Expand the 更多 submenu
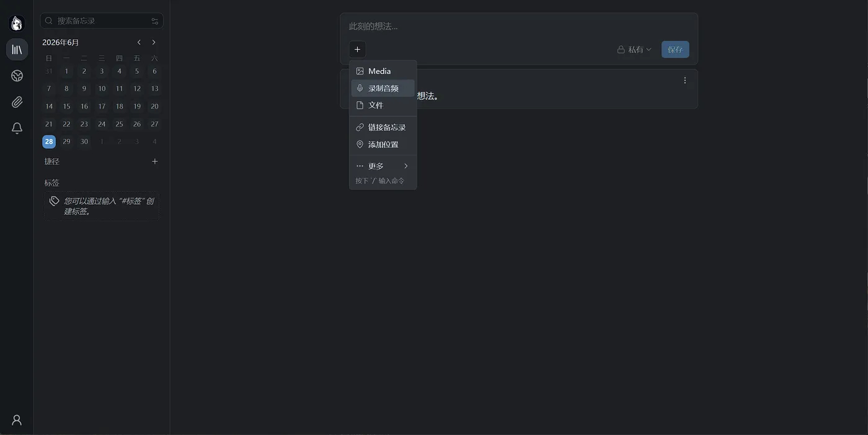868x435 pixels. click(383, 166)
